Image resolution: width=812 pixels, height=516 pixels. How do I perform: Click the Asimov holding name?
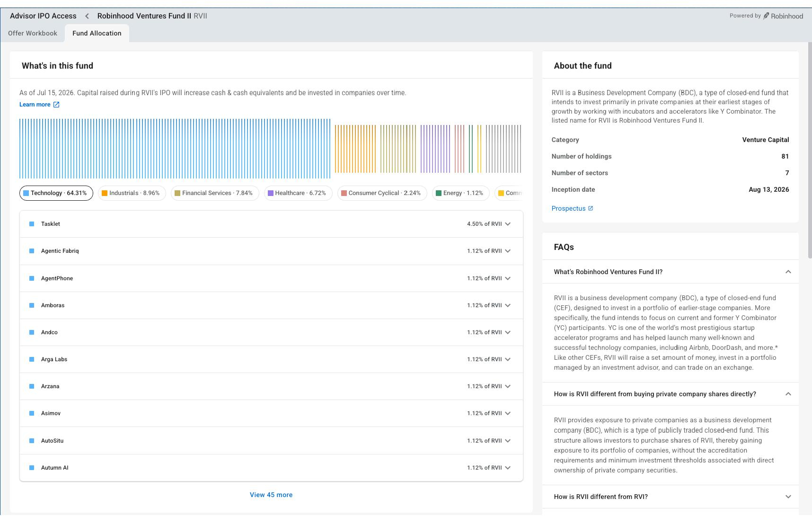pos(51,413)
